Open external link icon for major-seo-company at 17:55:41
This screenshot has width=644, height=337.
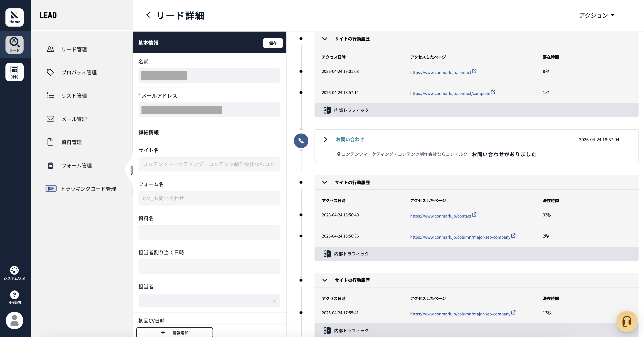pos(513,312)
